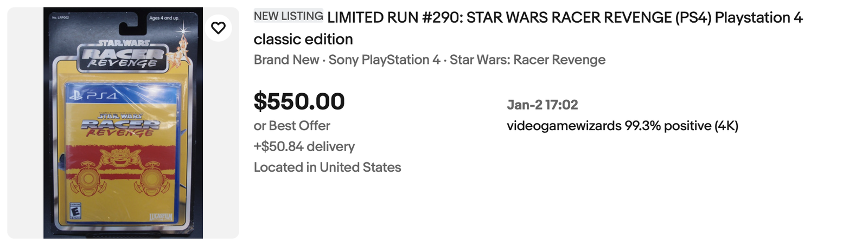Image resolution: width=868 pixels, height=245 pixels.
Task: Click the "Brand New · Sony PlayStation 4" subtitle
Action: [x=347, y=60]
